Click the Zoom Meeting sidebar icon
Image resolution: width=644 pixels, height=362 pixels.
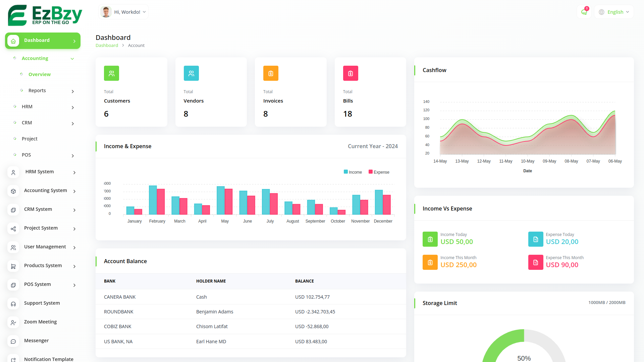click(13, 322)
